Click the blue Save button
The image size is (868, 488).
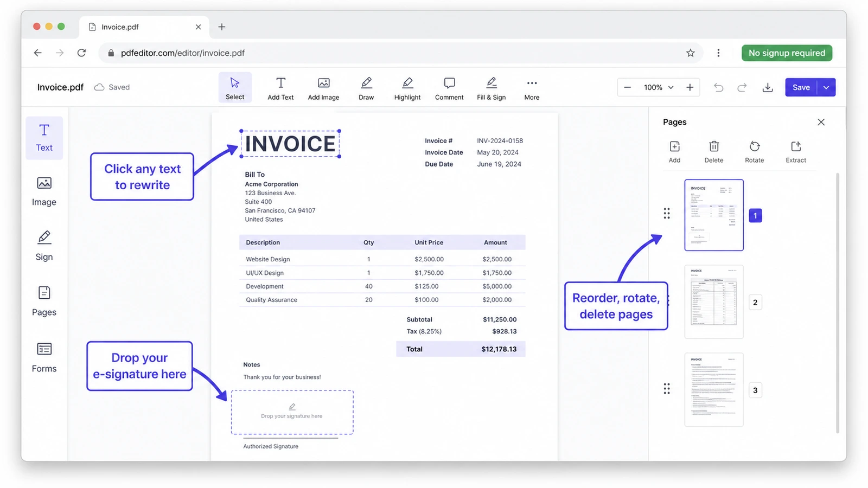801,87
